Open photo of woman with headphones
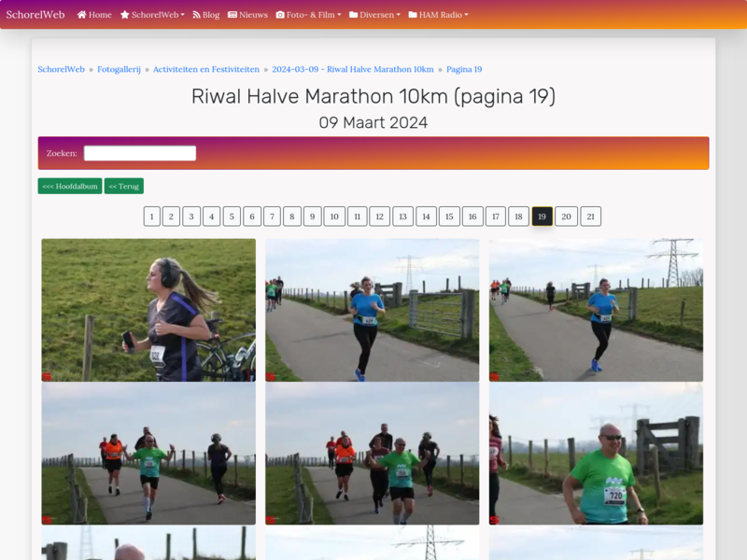747x560 pixels. pos(148,310)
